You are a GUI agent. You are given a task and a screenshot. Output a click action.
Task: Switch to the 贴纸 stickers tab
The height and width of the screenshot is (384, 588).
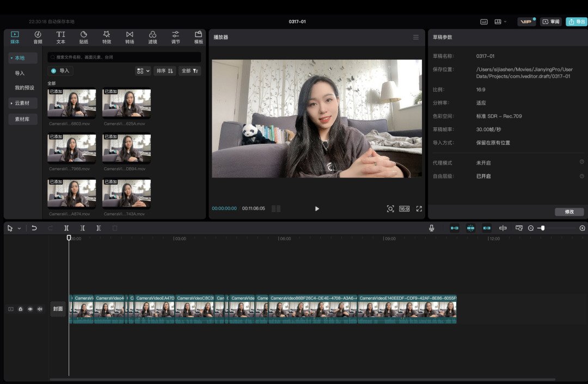[83, 36]
